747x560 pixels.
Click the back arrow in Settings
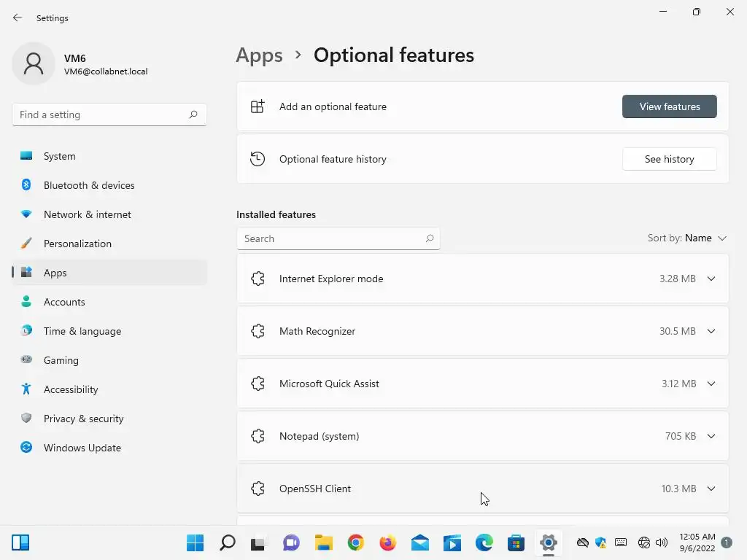[18, 17]
